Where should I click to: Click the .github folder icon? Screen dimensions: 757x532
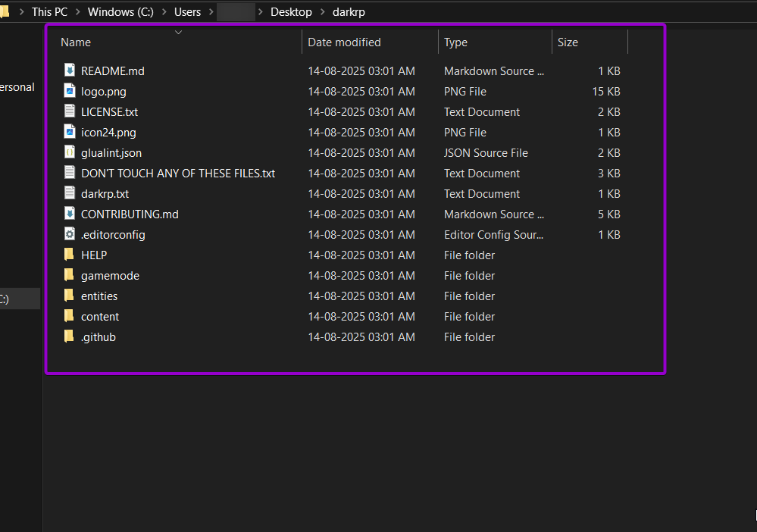[69, 336]
